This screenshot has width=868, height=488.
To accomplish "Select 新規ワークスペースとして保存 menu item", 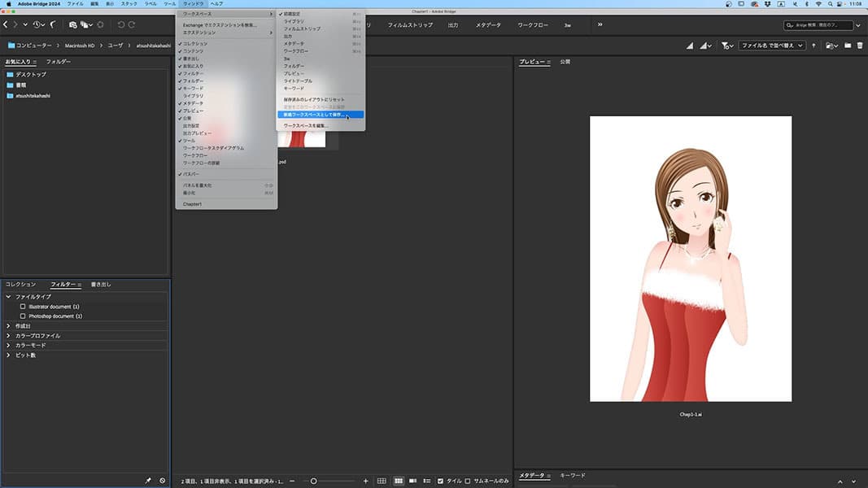I will 312,115.
